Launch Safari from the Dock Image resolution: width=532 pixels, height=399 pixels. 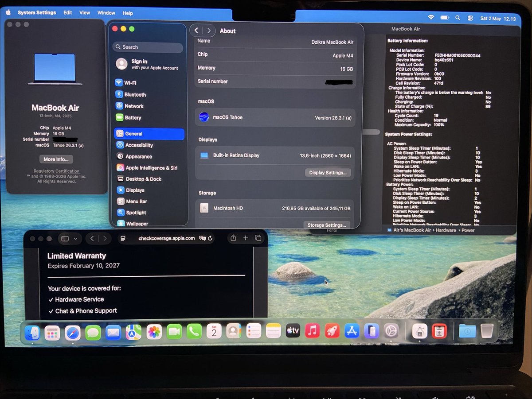click(73, 333)
